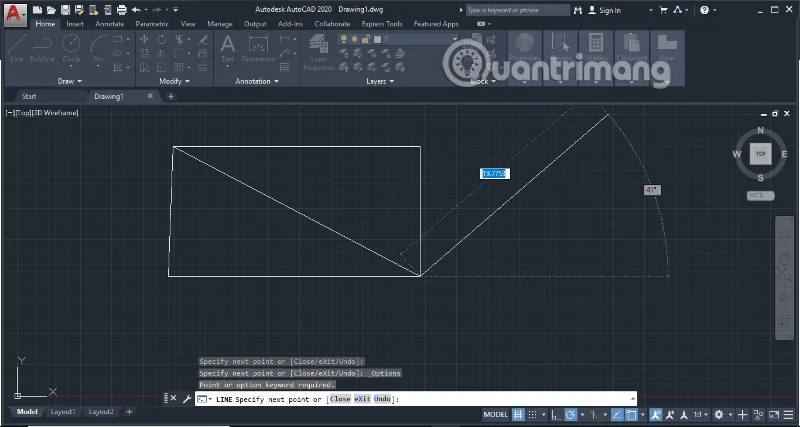This screenshot has height=427, width=800.
Task: Select the Trim scissors tool
Action: click(179, 39)
